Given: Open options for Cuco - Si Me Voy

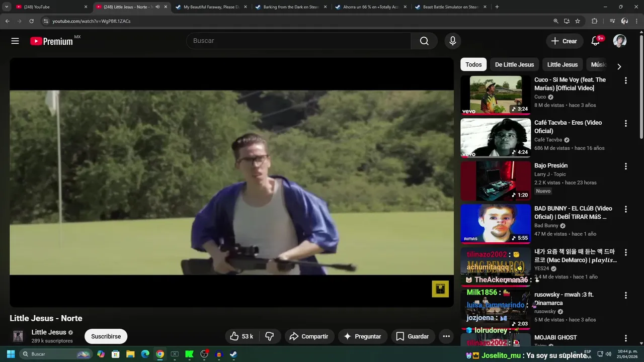Looking at the screenshot, I should tap(625, 80).
